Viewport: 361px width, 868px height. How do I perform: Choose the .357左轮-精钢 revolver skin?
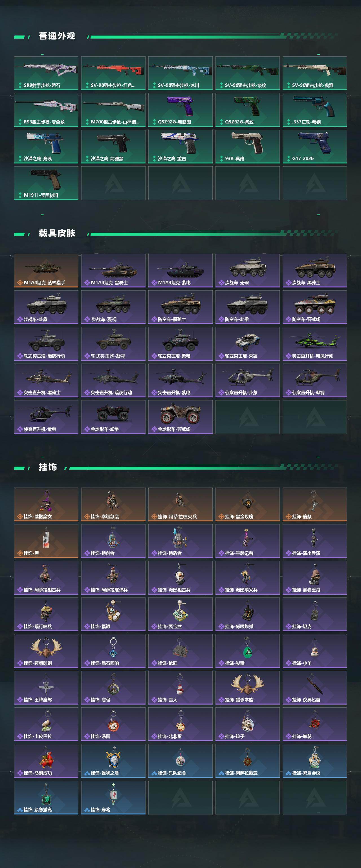tap(314, 110)
